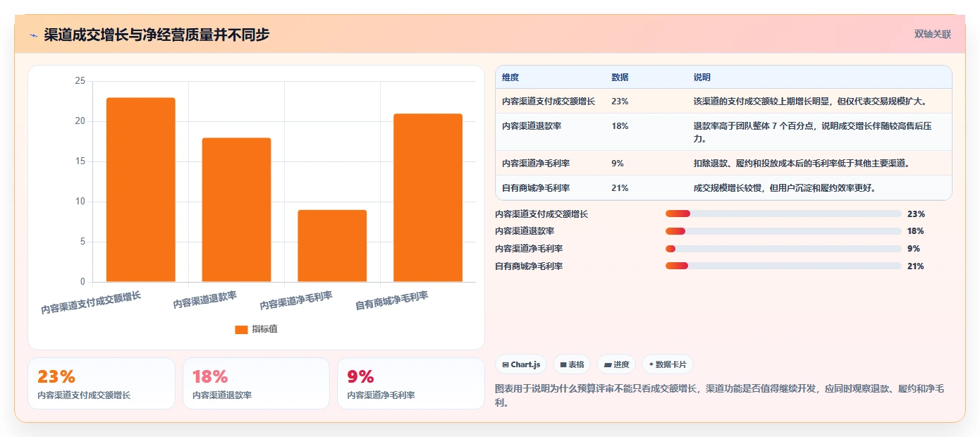Select the chart bar for 内容渠道净毛利率
This screenshot has height=437, width=980.
click(x=332, y=246)
